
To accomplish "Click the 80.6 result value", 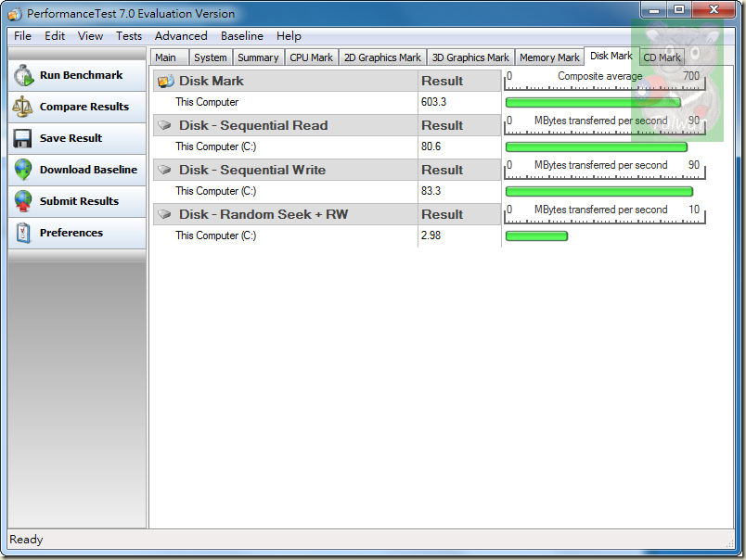I will click(431, 146).
